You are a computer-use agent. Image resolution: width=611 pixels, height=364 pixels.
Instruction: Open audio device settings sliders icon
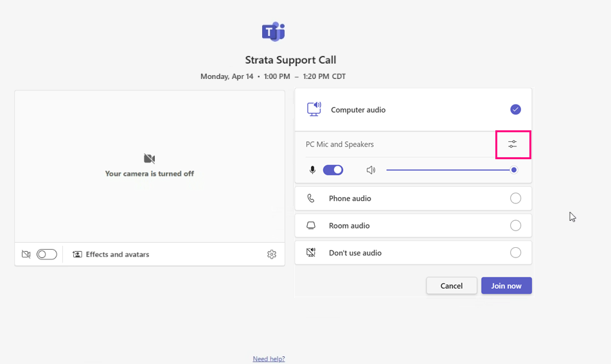513,144
